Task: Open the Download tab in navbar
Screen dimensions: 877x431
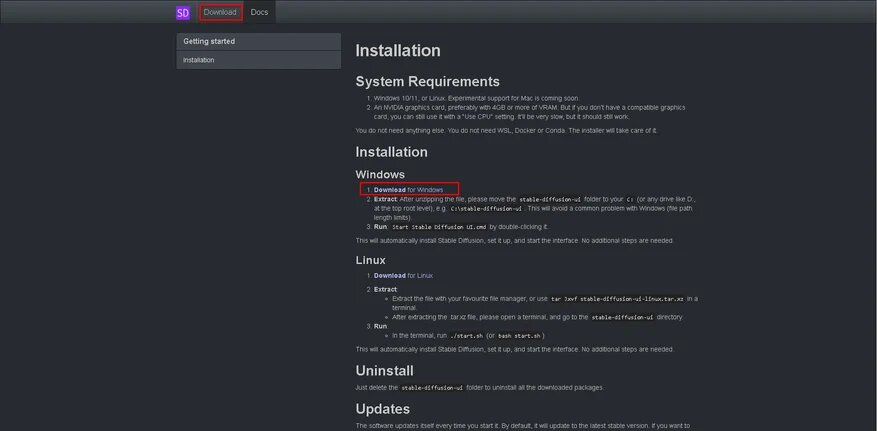Action: click(x=220, y=12)
